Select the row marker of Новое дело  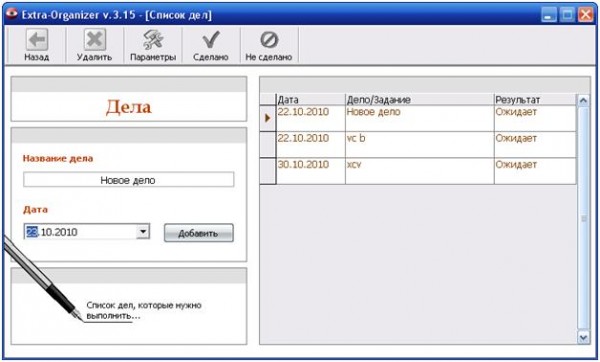[267, 118]
